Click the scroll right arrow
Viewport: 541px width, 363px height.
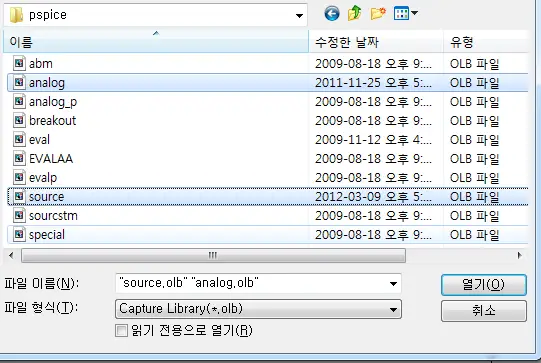(520, 256)
